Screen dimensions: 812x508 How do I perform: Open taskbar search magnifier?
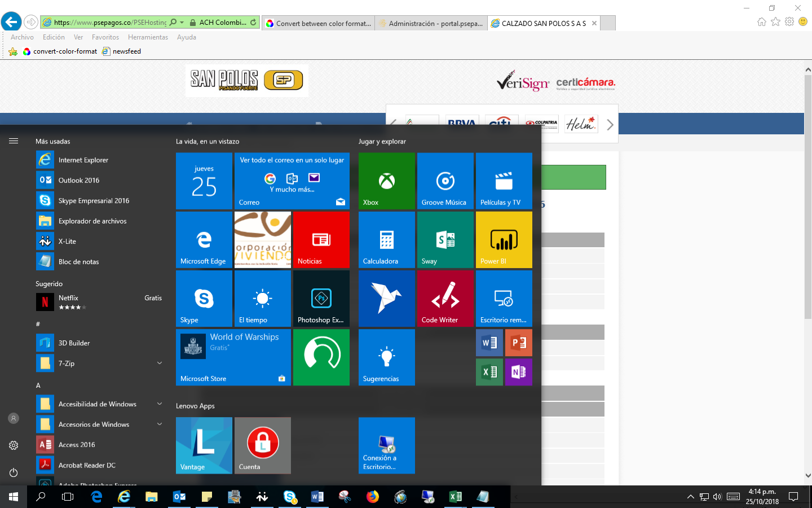pyautogui.click(x=41, y=497)
